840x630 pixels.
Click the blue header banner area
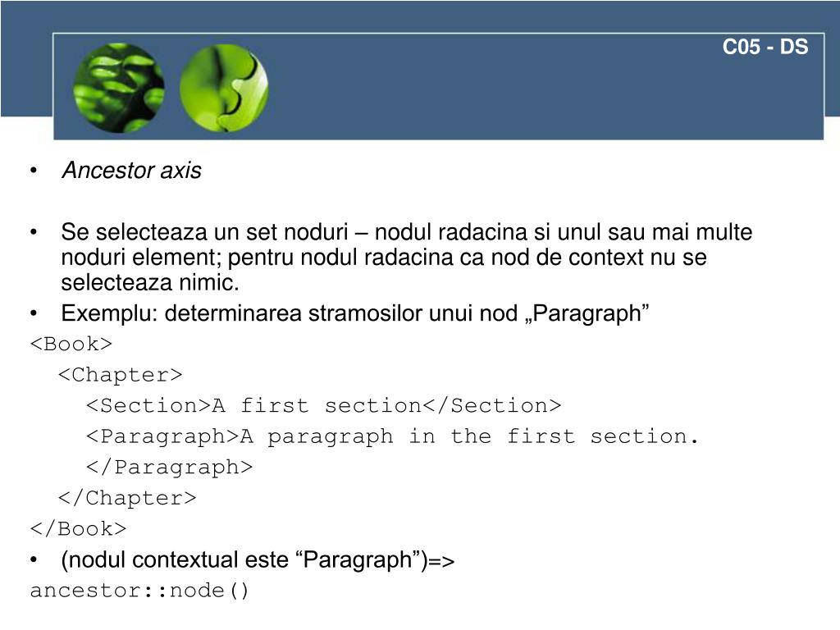point(438,86)
